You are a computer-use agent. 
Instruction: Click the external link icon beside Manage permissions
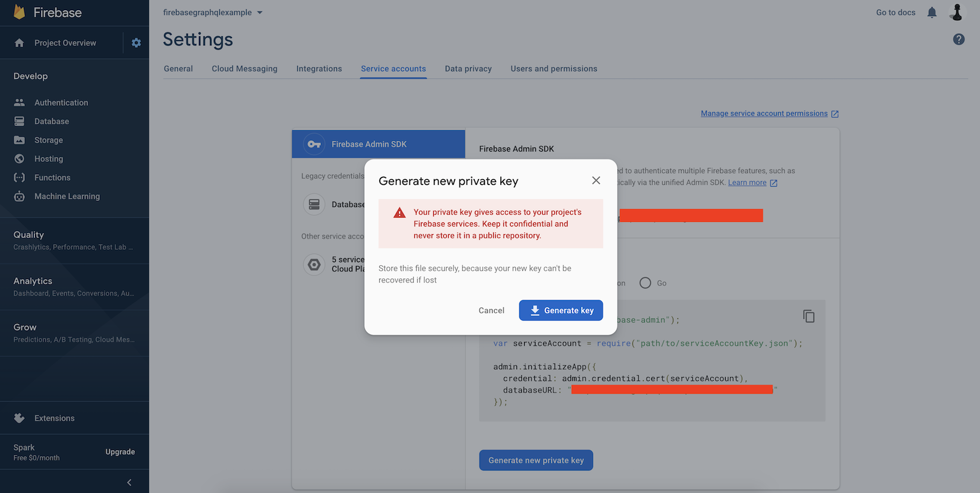[x=835, y=114]
